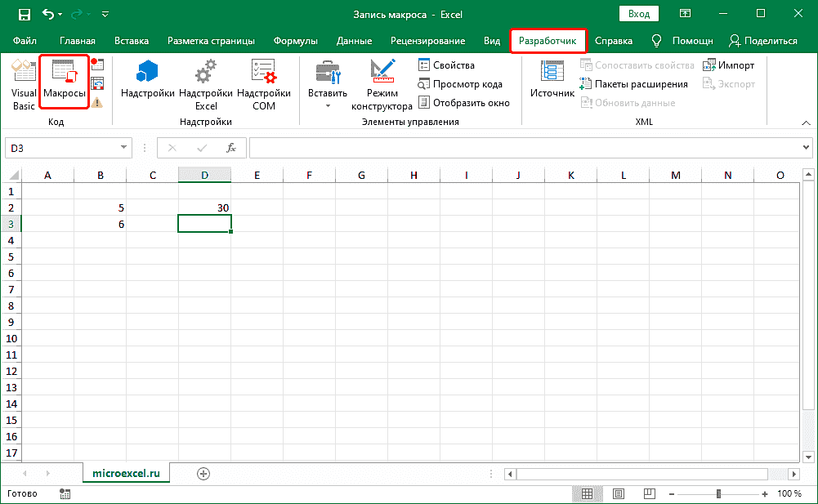
Task: Adjust the zoom slider in status bar
Action: click(718, 494)
